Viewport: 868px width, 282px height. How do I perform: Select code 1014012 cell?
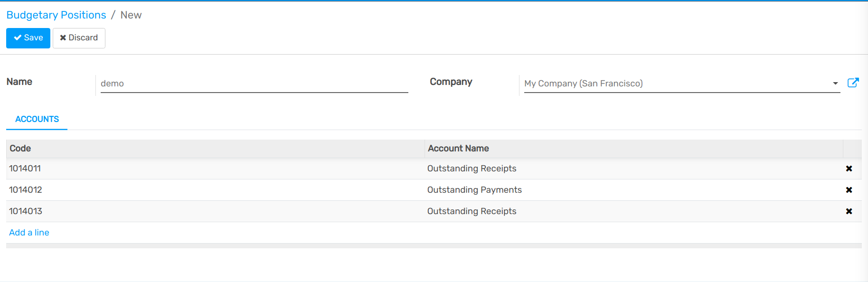(26, 190)
